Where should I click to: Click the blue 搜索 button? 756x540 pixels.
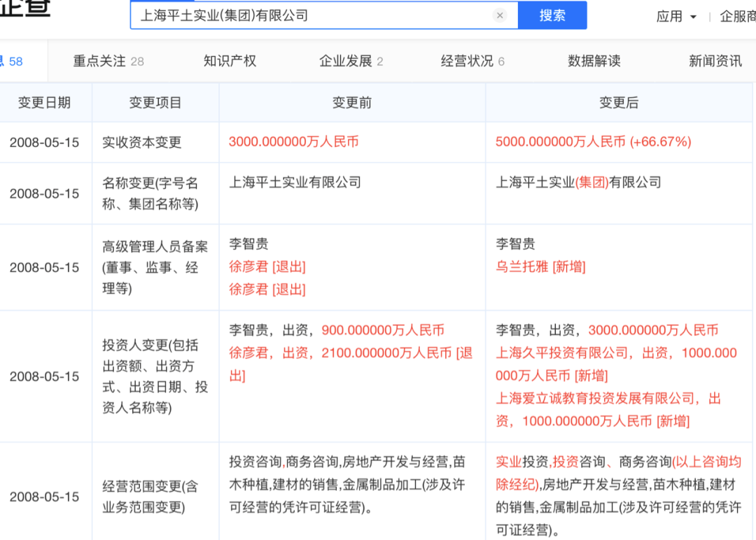pos(552,15)
